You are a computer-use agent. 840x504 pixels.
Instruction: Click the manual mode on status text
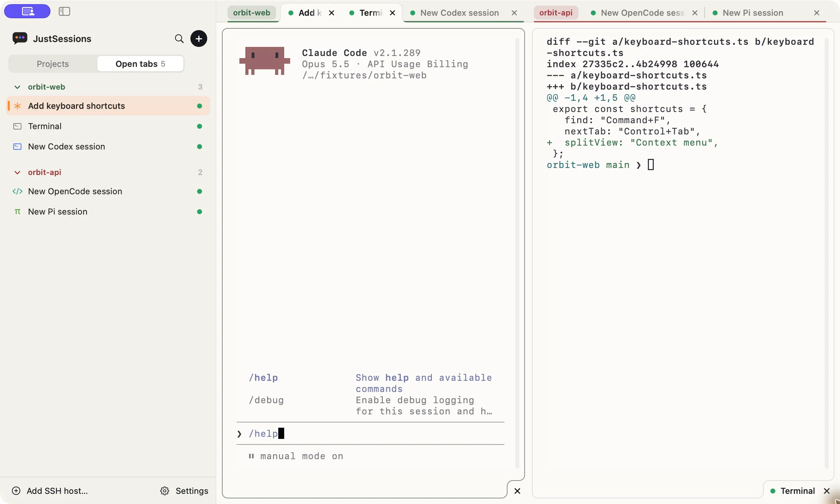click(x=302, y=456)
